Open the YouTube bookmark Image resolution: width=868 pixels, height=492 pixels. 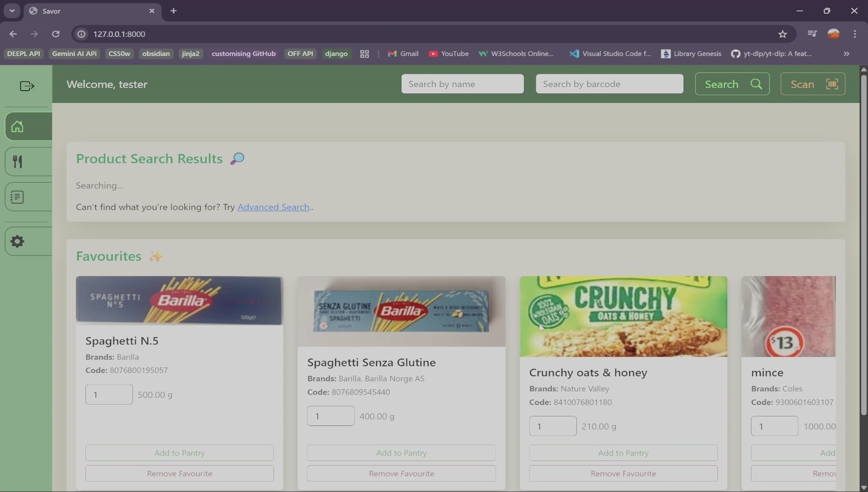tap(448, 54)
